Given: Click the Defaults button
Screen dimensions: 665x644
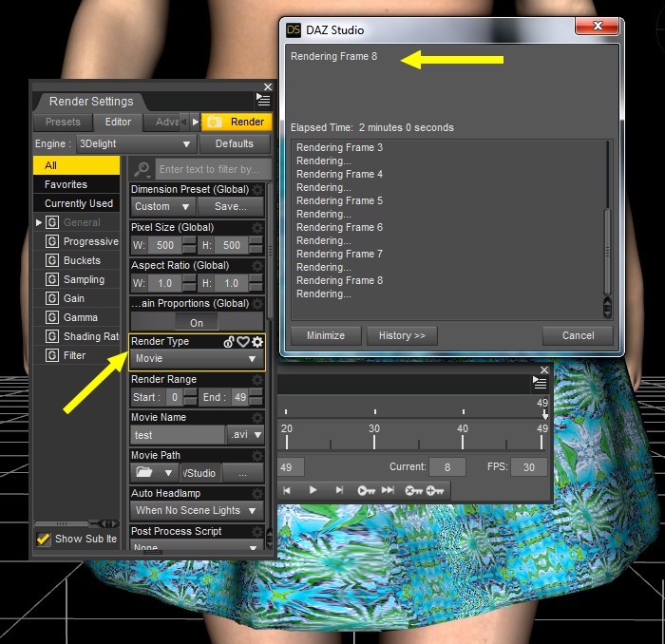Looking at the screenshot, I should click(x=235, y=144).
